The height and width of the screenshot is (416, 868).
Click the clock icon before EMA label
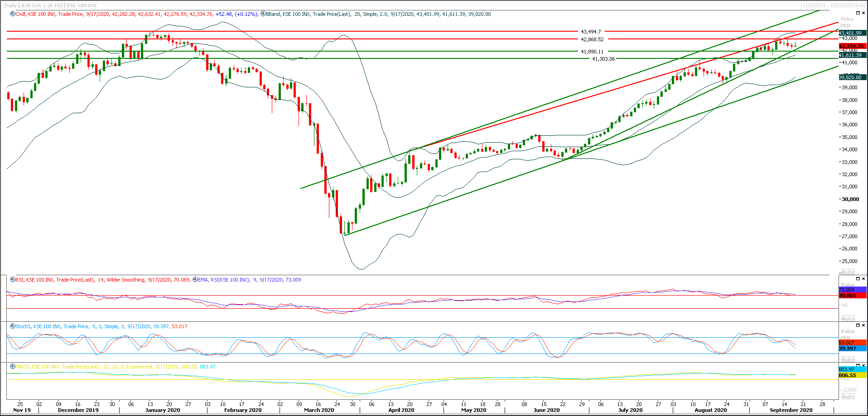pyautogui.click(x=195, y=280)
